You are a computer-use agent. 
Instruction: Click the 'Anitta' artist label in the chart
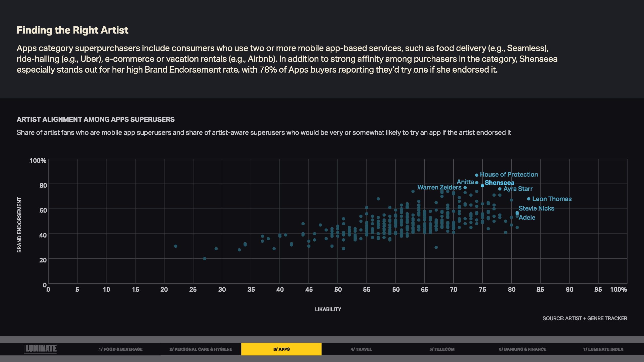465,182
